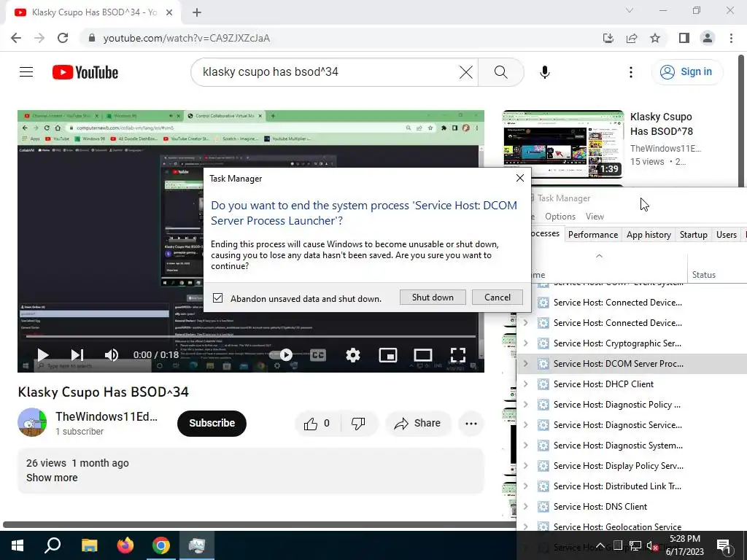747x560 pixels.
Task: Run search with the magnifier button
Action: (500, 72)
